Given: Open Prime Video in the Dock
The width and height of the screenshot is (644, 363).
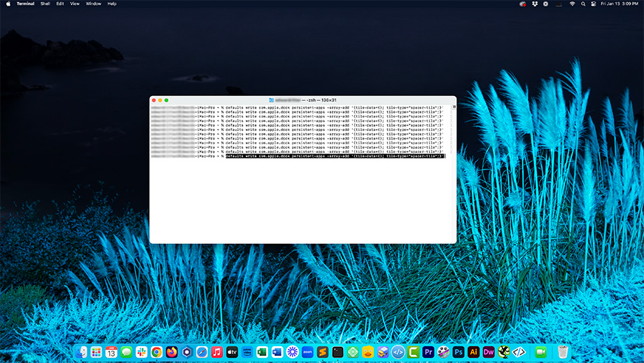Looking at the screenshot, I should coord(247,352).
